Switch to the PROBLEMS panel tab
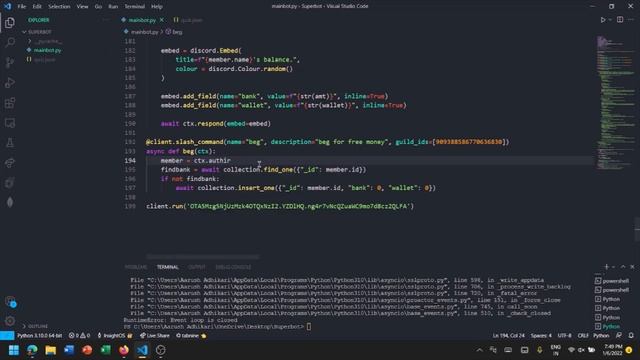 pos(136,267)
